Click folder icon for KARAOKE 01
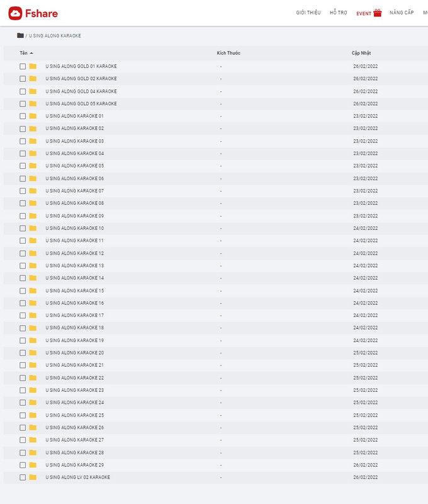Viewport: 428px width, 504px height. (33, 116)
